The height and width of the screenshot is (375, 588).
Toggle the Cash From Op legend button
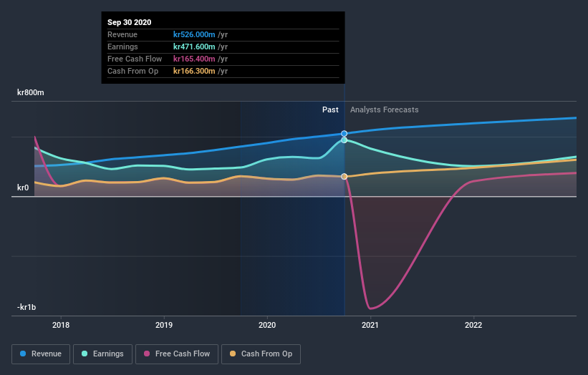tap(261, 354)
